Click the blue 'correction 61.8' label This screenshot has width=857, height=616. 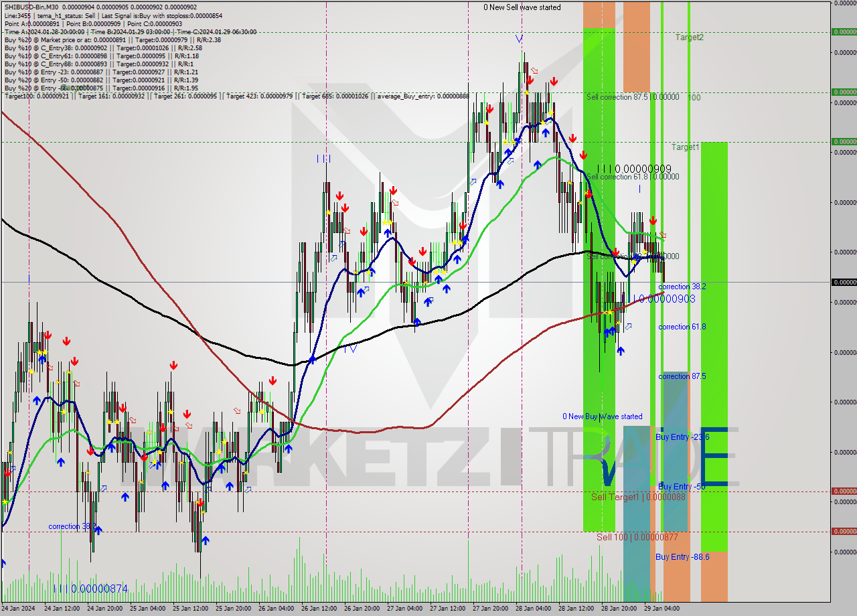coord(682,327)
